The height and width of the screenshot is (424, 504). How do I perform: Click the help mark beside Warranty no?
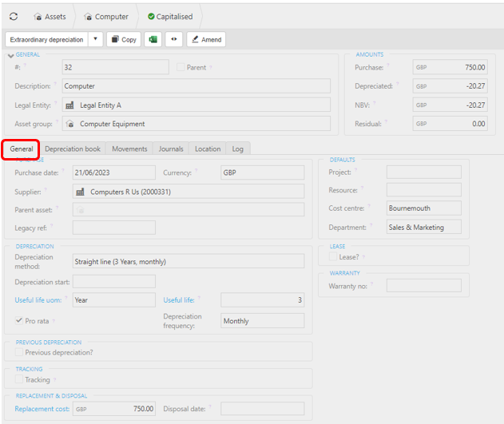(x=371, y=283)
